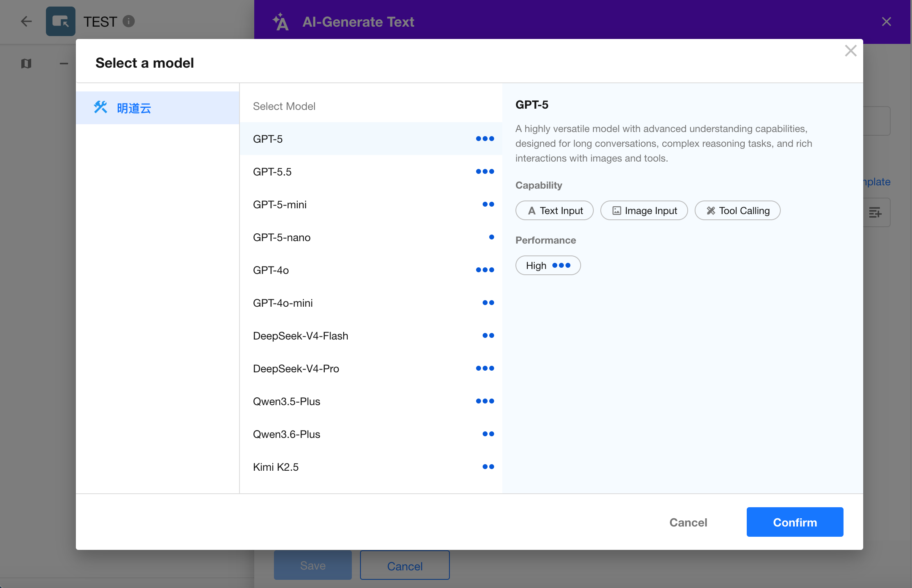Select the DeepSeek-V4-Flash model
This screenshot has height=588, width=912.
tap(371, 335)
